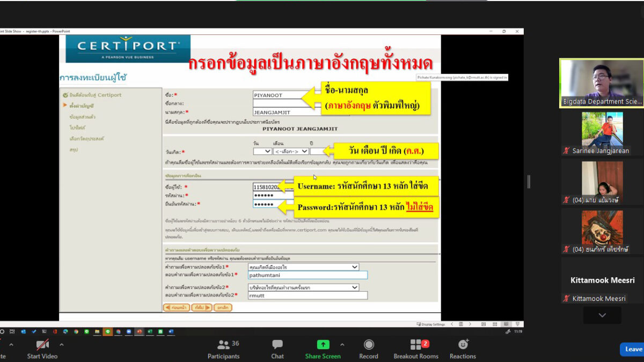
Task: Click muted mic icon beside Kittamook Meesri
Action: click(x=566, y=298)
